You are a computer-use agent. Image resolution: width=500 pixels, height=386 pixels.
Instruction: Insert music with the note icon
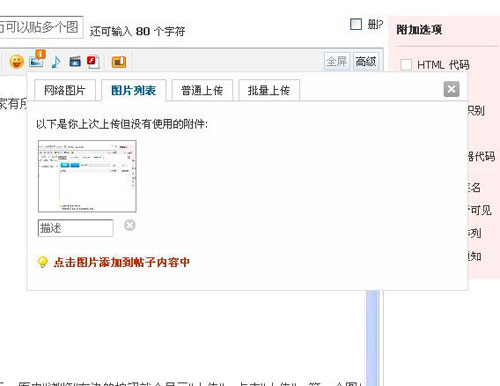coord(56,62)
